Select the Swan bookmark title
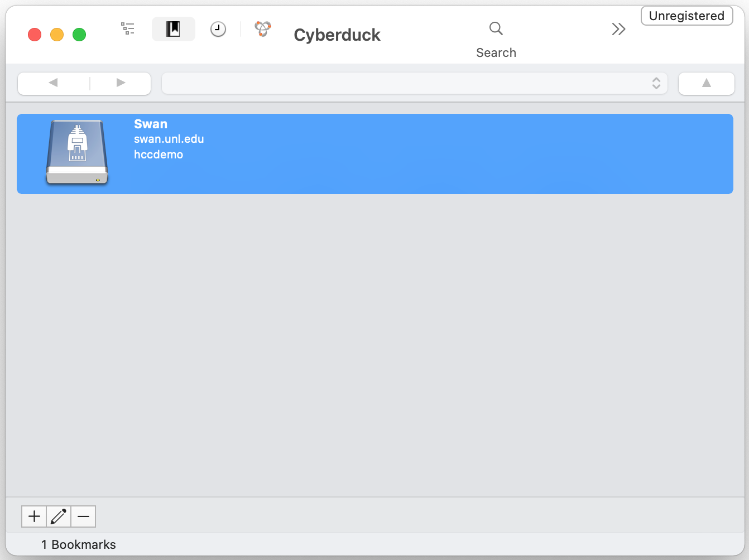 click(x=151, y=124)
